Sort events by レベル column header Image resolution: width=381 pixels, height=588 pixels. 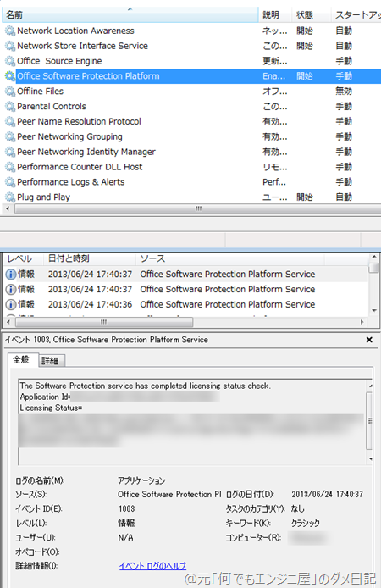pyautogui.click(x=23, y=258)
